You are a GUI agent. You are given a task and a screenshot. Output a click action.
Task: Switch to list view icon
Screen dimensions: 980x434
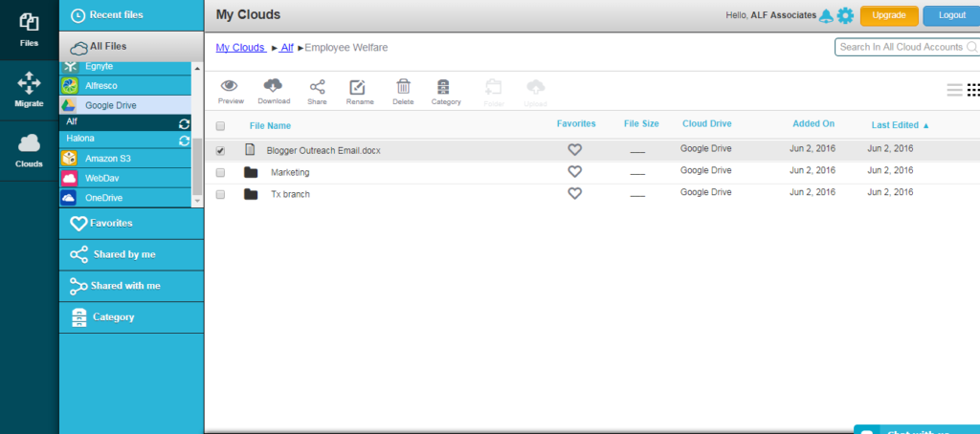(954, 90)
